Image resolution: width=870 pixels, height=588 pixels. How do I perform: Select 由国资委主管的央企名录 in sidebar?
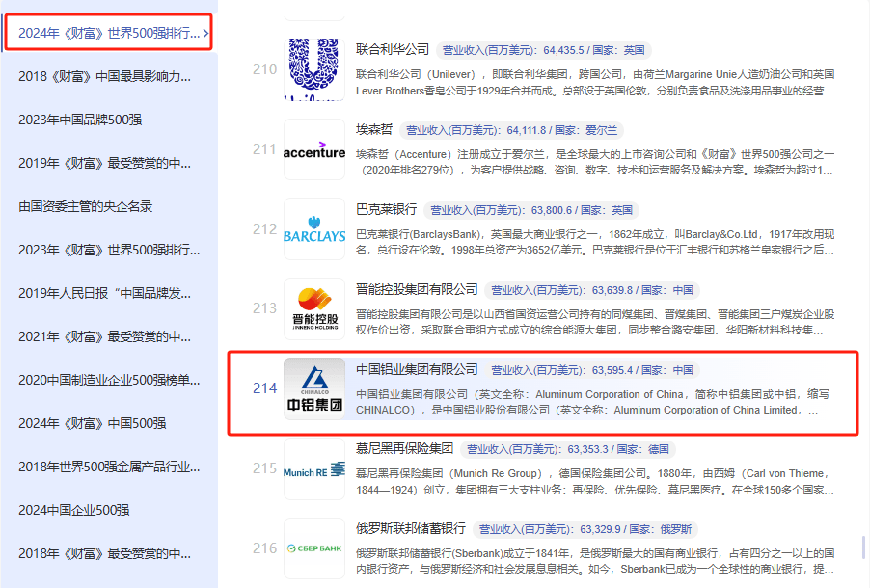click(86, 206)
